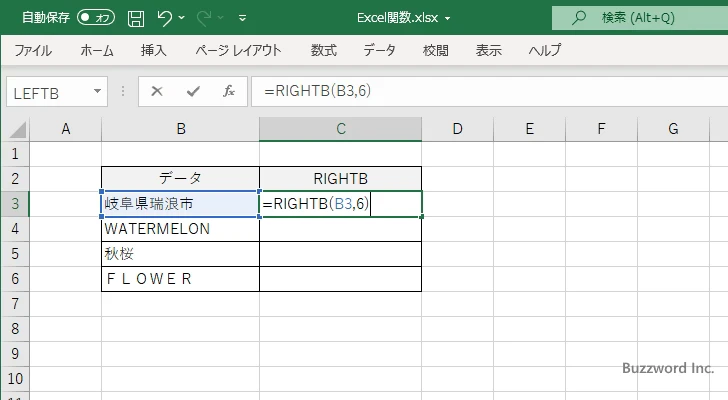This screenshot has height=400, width=728.
Task: Switch to the 挿入 tab
Action: click(154, 50)
